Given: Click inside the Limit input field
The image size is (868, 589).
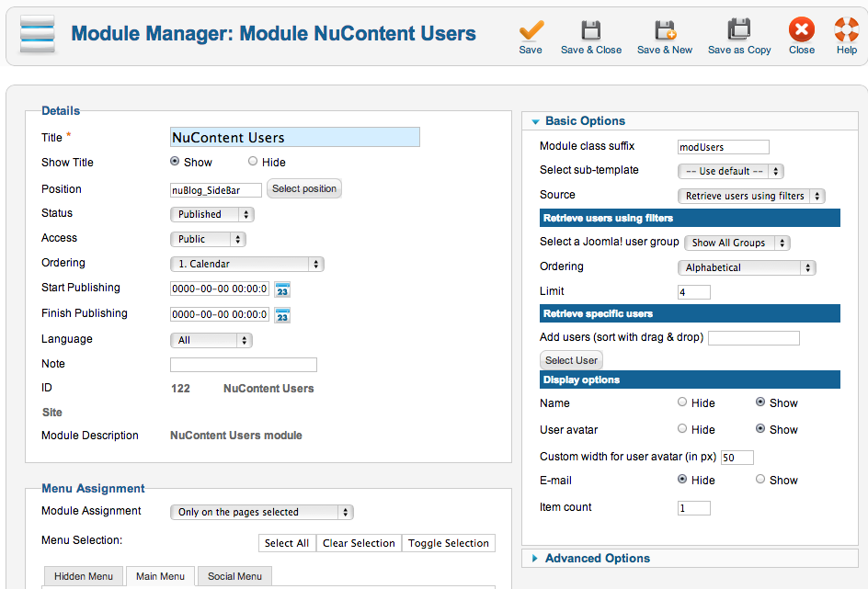Looking at the screenshot, I should tap(695, 291).
